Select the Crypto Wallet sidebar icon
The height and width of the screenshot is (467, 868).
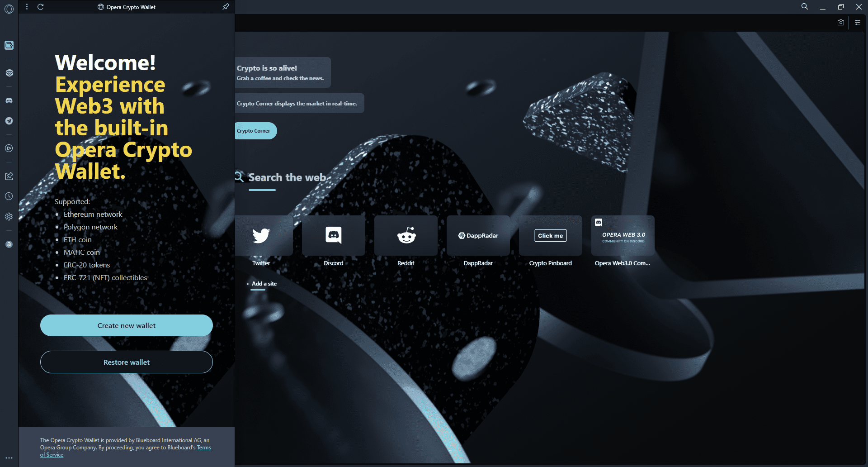(x=9, y=45)
